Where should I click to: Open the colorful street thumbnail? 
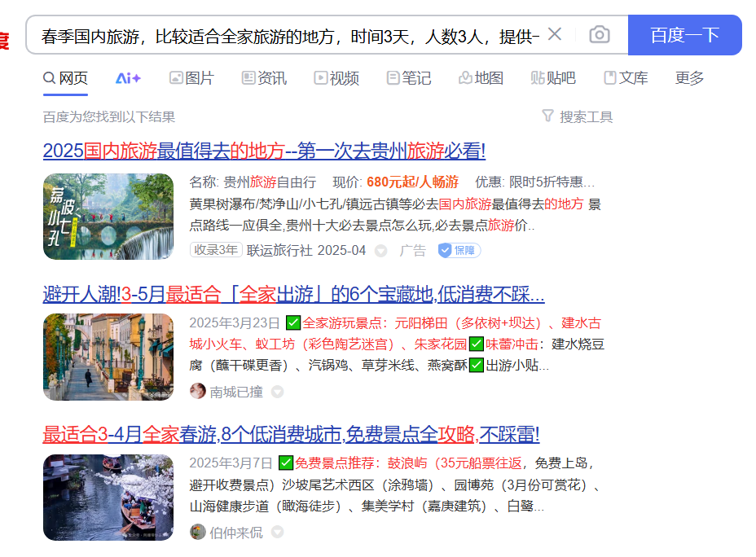coord(108,357)
